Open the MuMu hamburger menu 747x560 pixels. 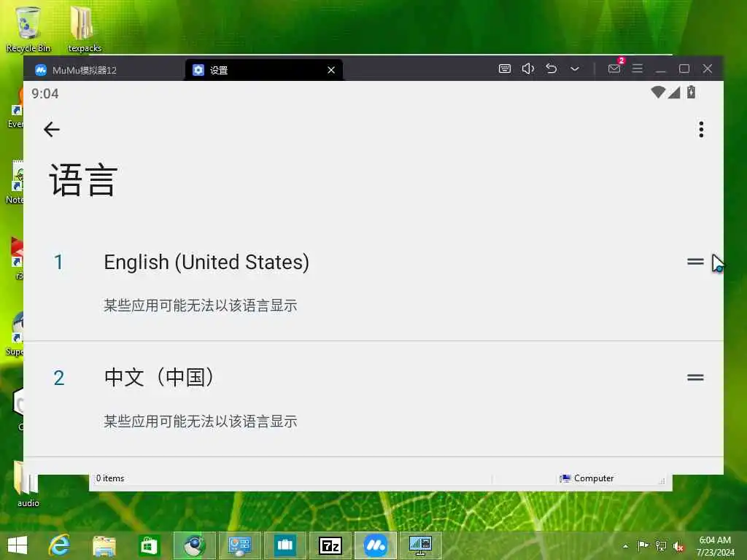click(637, 68)
